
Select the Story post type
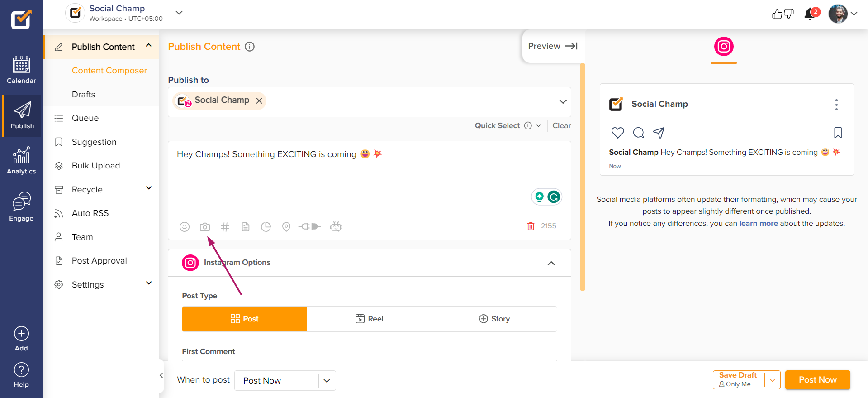pos(494,319)
